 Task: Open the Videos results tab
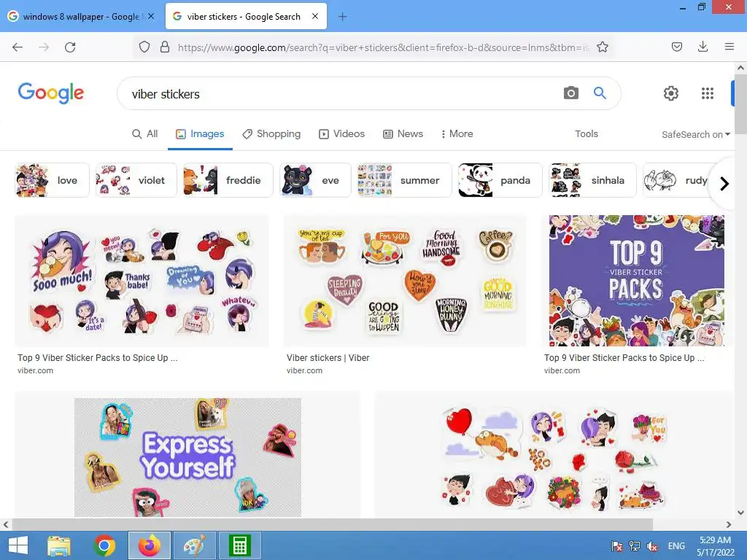(x=341, y=134)
